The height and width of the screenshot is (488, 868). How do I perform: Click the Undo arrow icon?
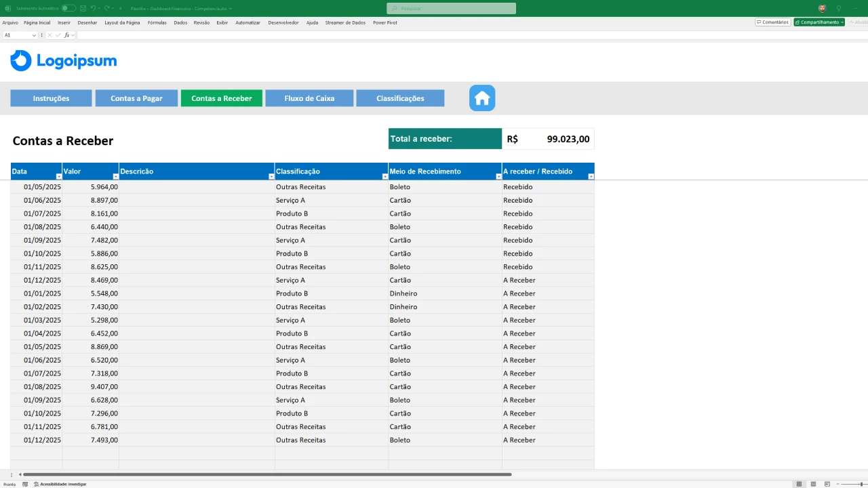(93, 8)
